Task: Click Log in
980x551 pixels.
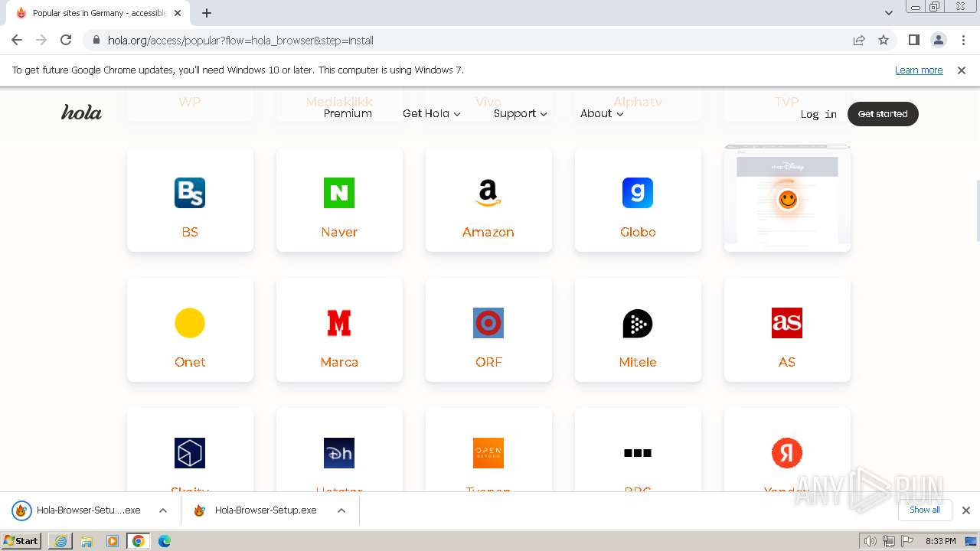Action: (x=818, y=114)
